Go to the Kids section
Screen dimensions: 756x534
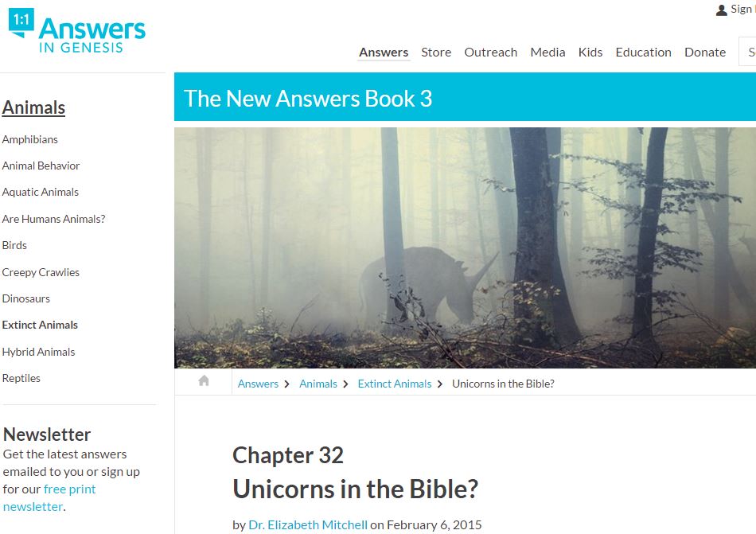click(590, 52)
